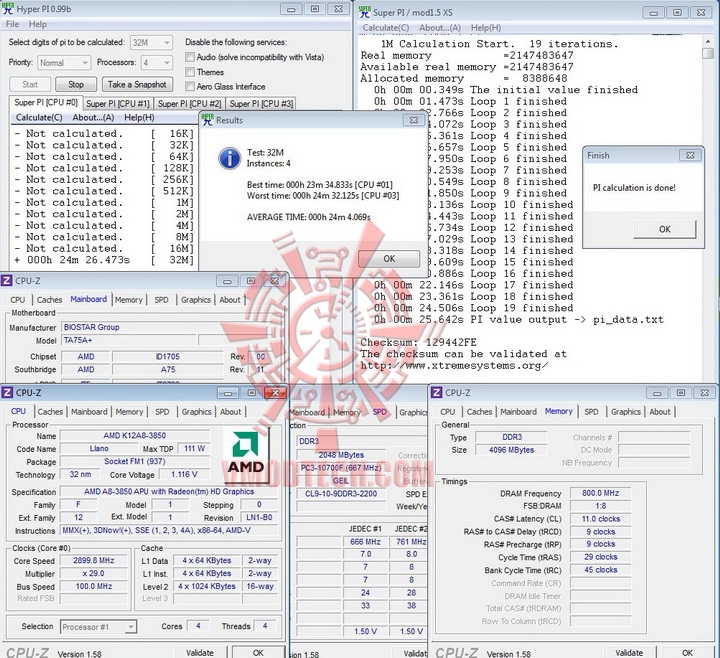Open the Processors count dropdown

(157, 62)
